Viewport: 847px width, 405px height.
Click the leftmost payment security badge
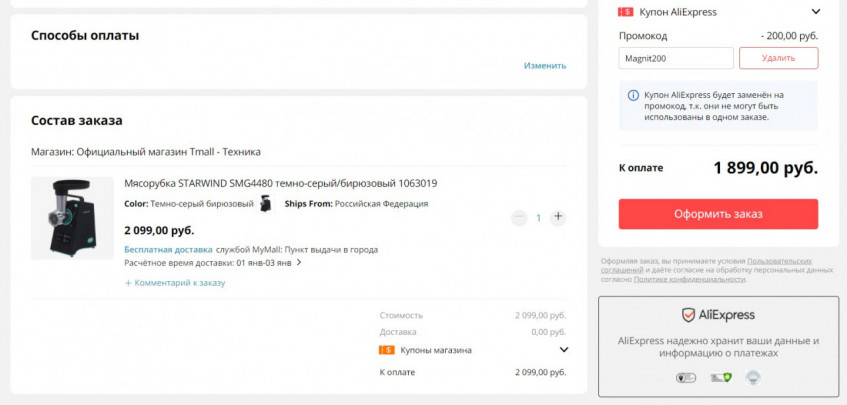pyautogui.click(x=685, y=378)
